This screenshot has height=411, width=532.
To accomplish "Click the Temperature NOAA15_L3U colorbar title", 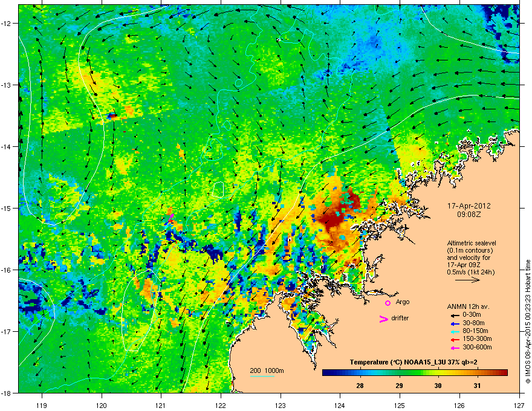I will tap(414, 363).
